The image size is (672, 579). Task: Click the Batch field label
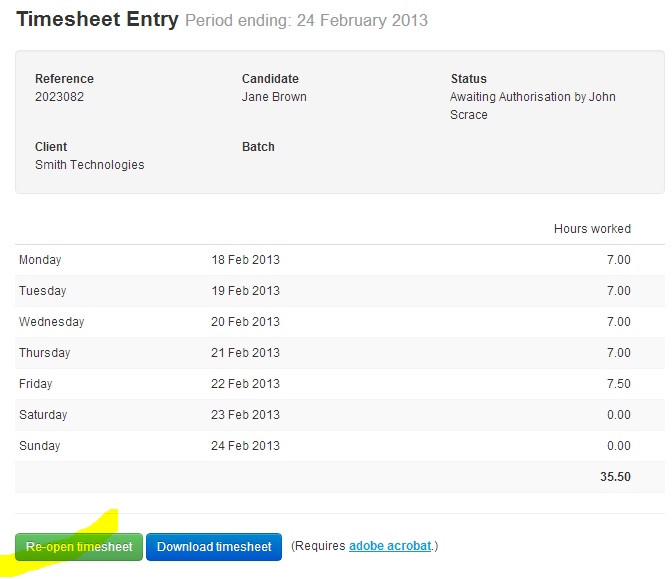pyautogui.click(x=258, y=147)
